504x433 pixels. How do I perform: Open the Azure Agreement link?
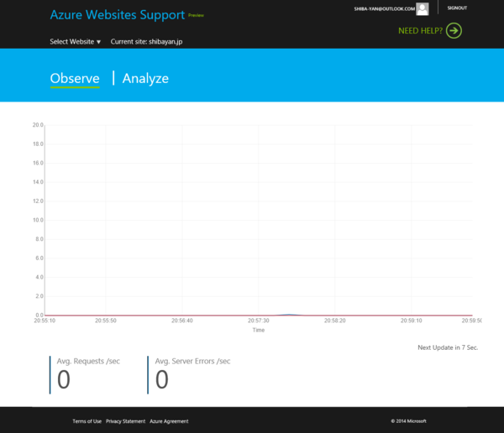169,421
